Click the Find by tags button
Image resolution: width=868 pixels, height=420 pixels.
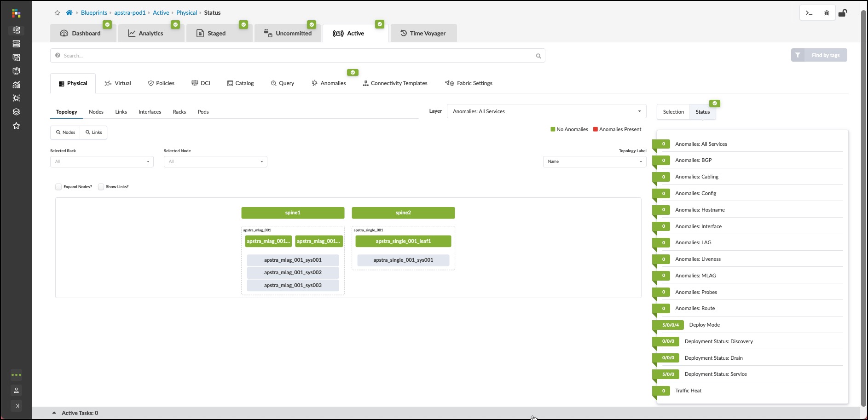tap(819, 55)
